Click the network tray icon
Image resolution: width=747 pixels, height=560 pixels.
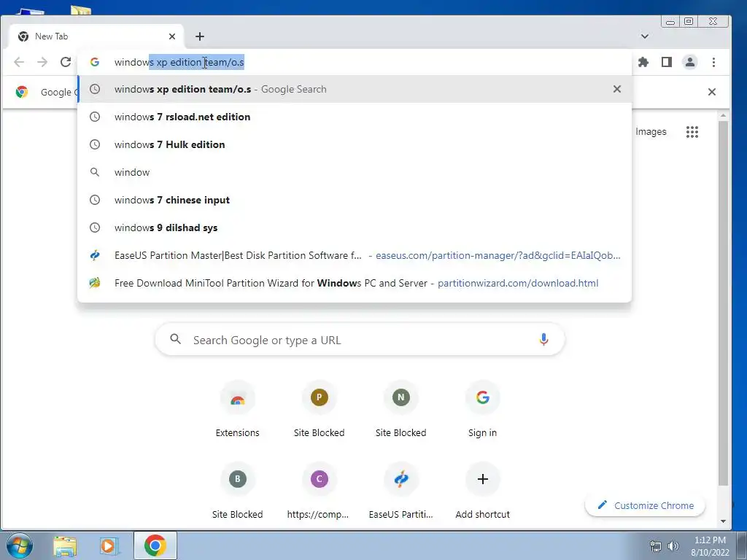pyautogui.click(x=656, y=546)
